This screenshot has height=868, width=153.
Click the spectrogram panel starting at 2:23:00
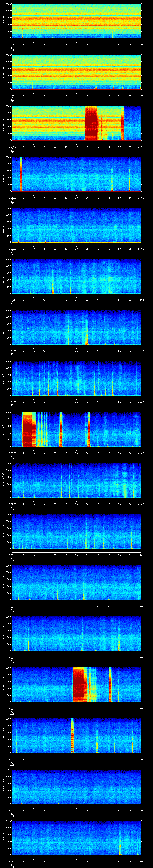click(x=77, y=72)
